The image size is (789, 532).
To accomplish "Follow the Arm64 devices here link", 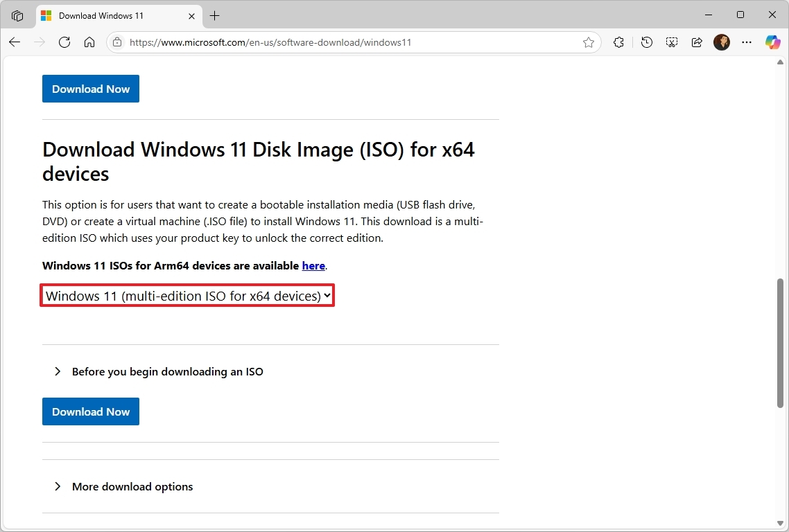I will pos(313,265).
